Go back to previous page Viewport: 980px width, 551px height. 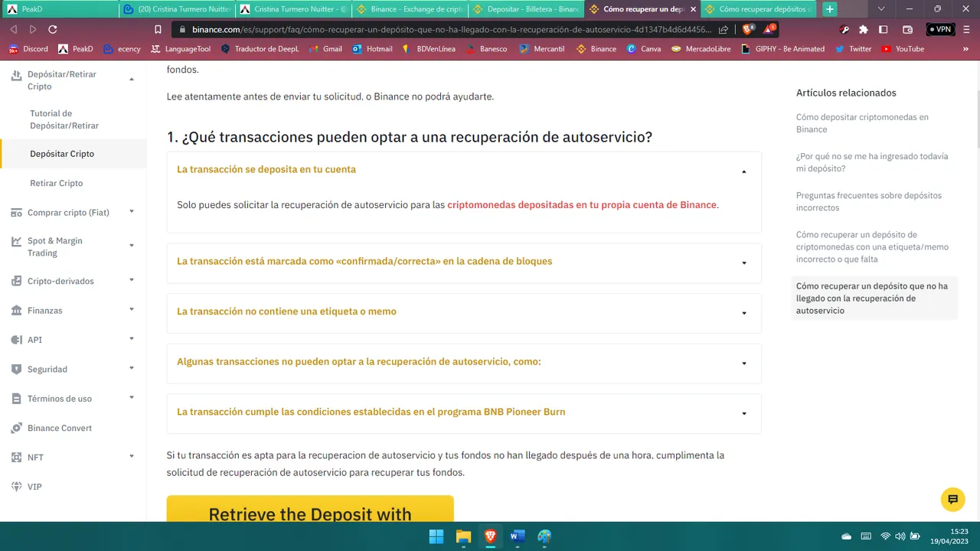click(x=14, y=29)
